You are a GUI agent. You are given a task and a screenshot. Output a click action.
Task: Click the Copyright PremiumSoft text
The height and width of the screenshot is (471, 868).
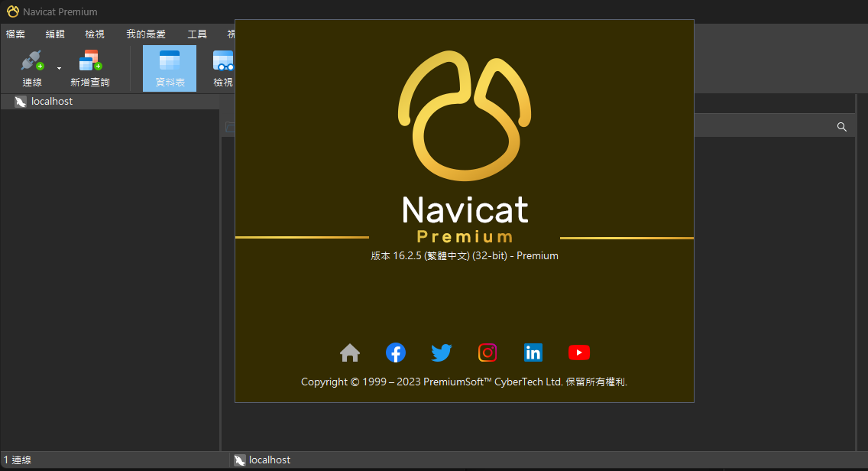click(464, 382)
